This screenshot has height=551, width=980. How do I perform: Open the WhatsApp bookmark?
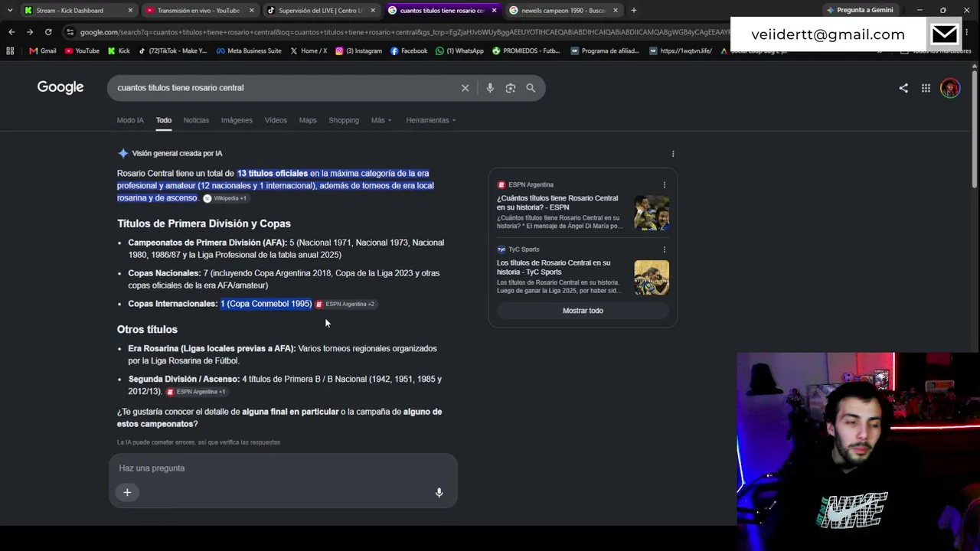tap(459, 51)
